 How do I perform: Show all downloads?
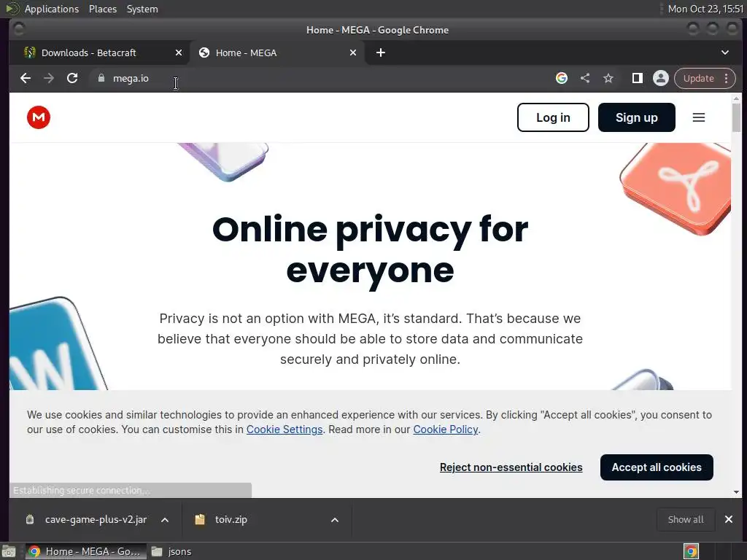686,519
